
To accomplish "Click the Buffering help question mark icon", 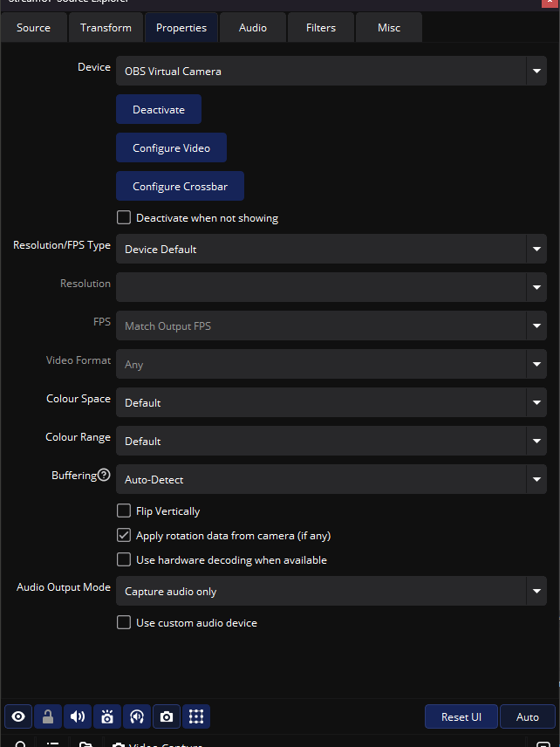I will 104,476.
